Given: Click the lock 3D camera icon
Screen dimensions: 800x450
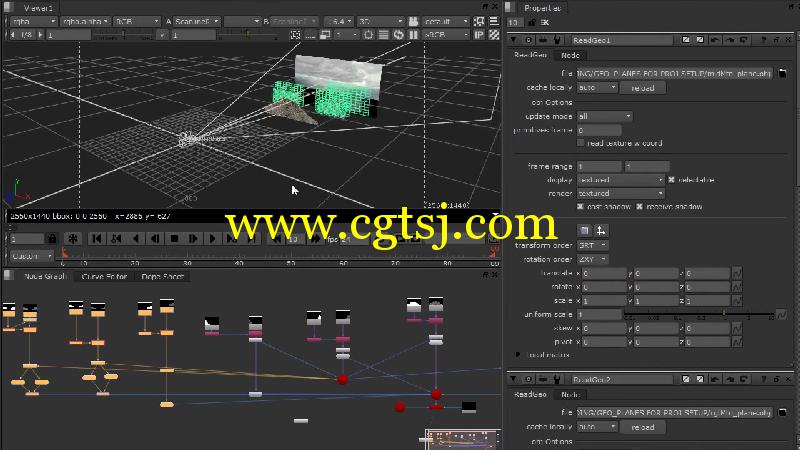Looking at the screenshot, I should point(414,21).
